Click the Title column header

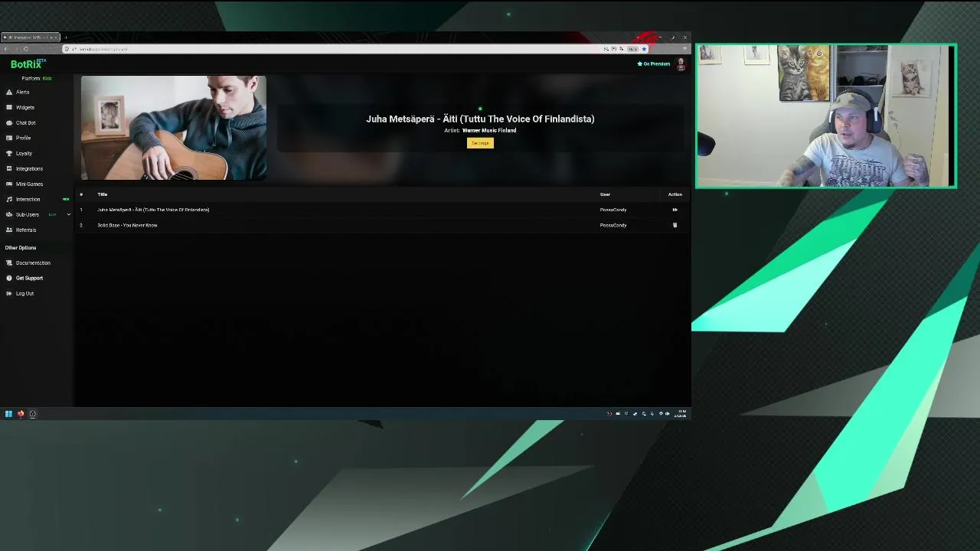102,194
